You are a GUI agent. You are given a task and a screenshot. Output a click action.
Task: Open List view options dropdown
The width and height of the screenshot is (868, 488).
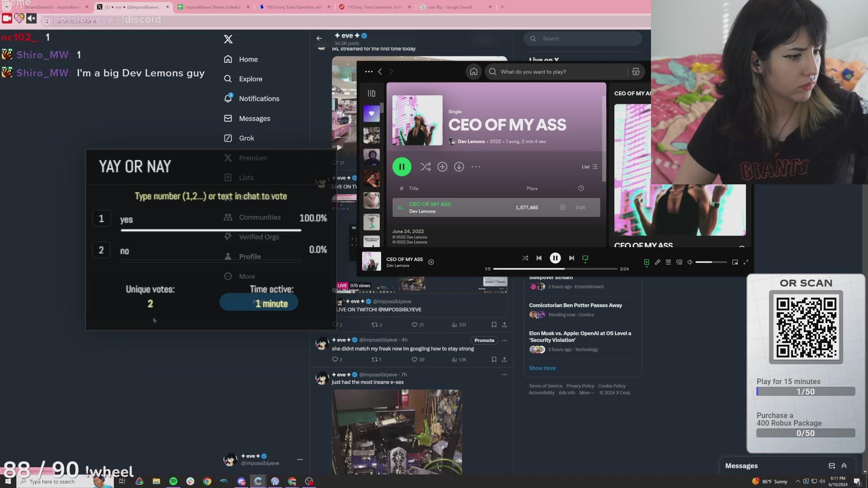590,167
